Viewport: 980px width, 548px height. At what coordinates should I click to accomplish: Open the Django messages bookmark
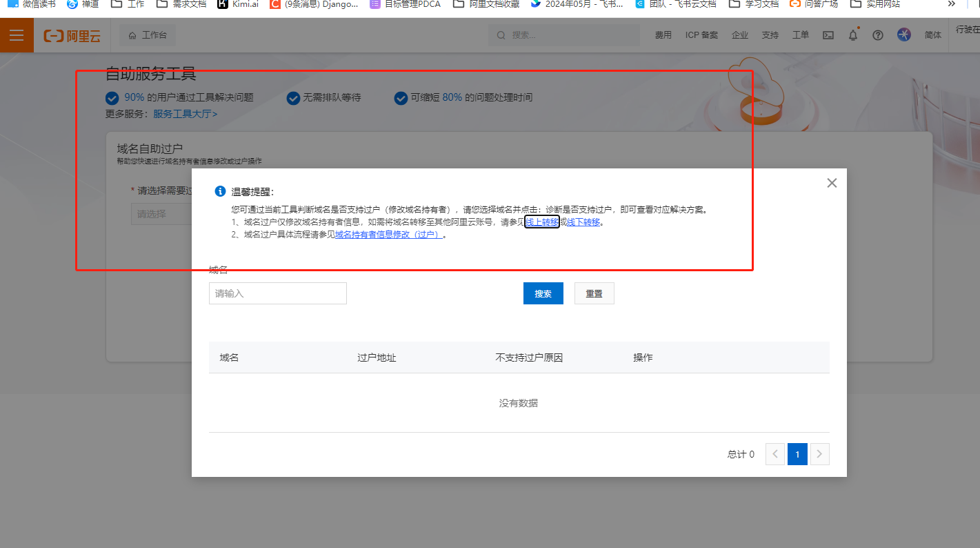tap(314, 4)
